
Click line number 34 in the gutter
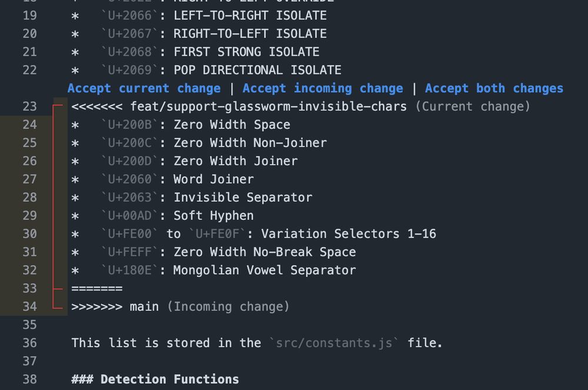(x=29, y=306)
